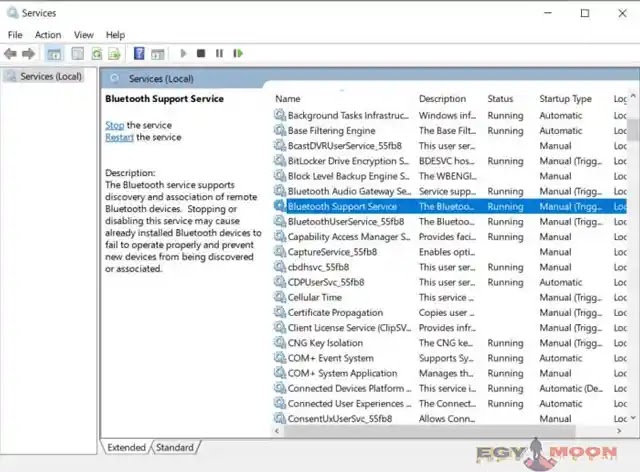Image resolution: width=640 pixels, height=472 pixels.
Task: Open the View menu
Action: [x=84, y=35]
